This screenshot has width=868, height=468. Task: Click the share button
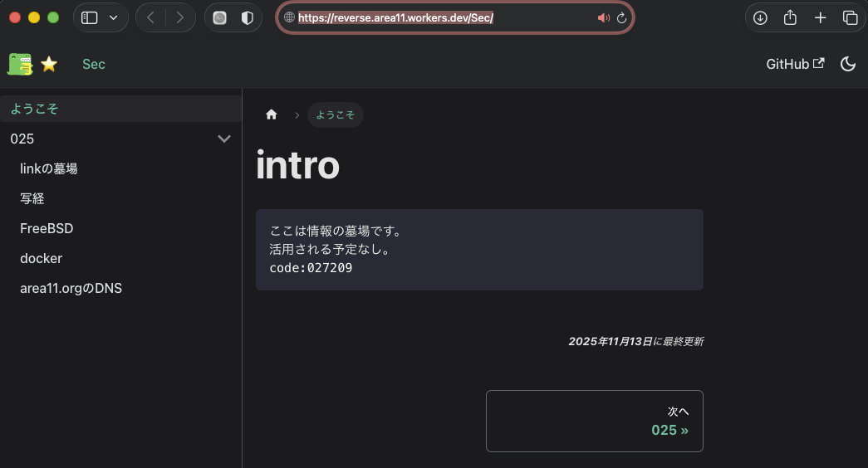tap(790, 17)
